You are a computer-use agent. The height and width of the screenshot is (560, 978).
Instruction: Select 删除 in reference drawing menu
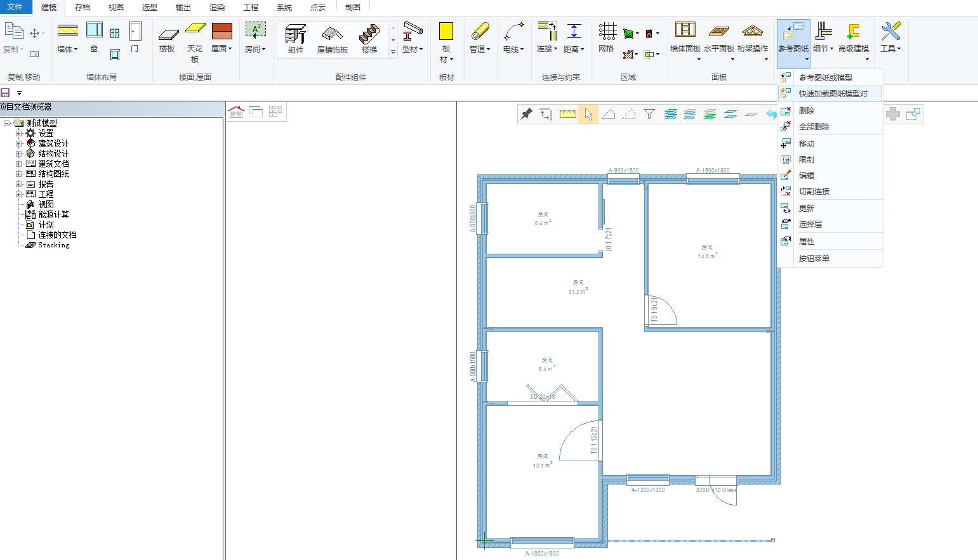point(830,110)
